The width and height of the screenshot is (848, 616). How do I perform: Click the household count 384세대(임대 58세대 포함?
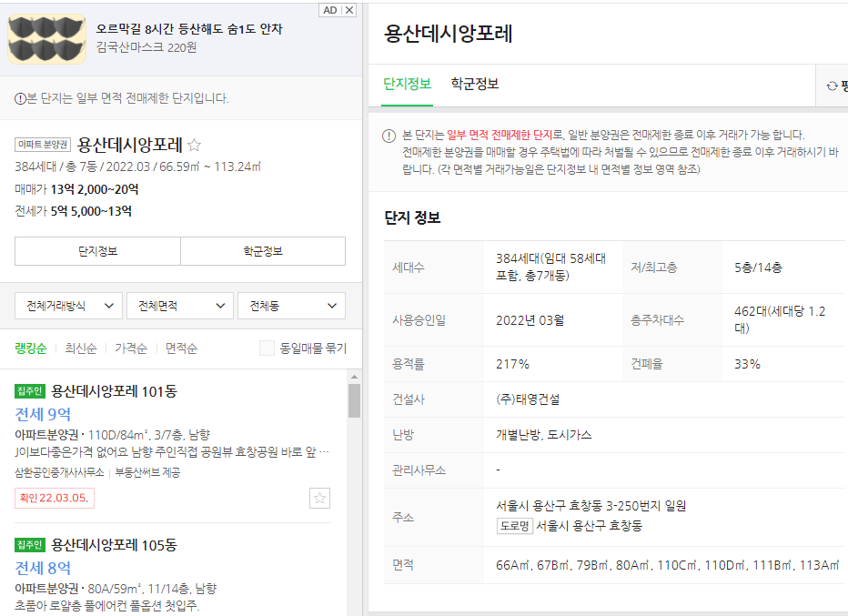pos(550,268)
